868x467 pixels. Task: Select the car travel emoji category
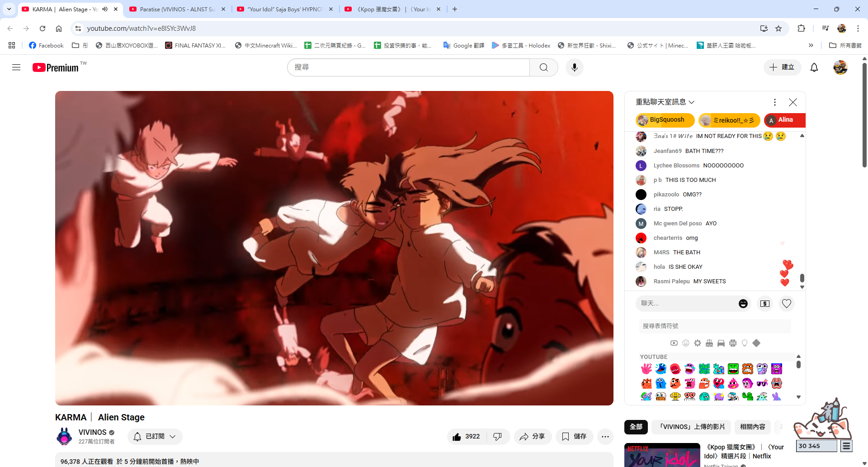tap(721, 343)
